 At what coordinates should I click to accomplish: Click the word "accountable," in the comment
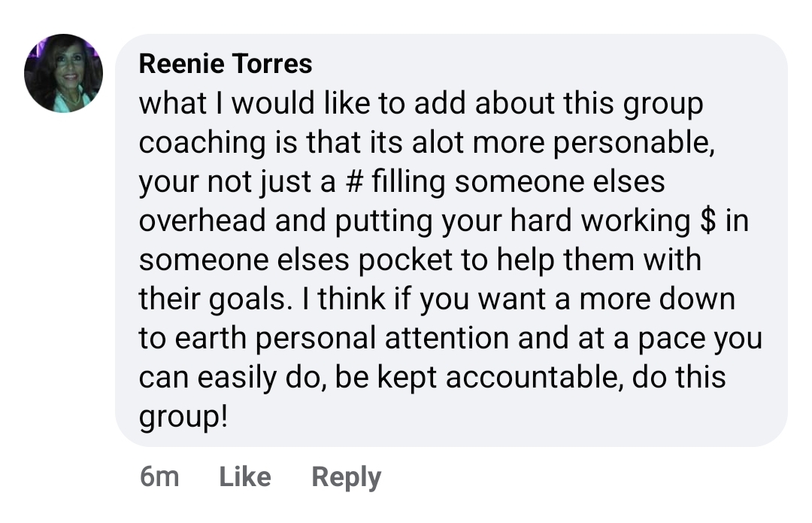[535, 376]
